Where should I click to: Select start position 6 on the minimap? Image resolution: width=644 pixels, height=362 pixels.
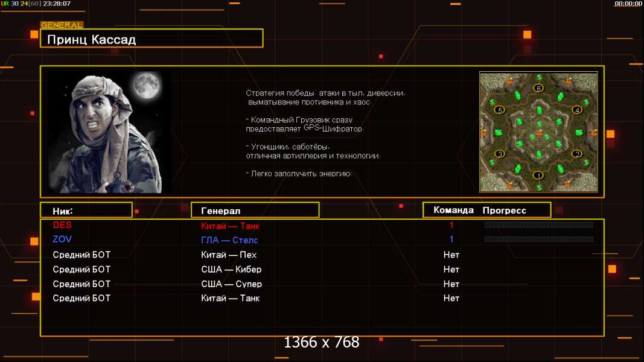coord(538,88)
